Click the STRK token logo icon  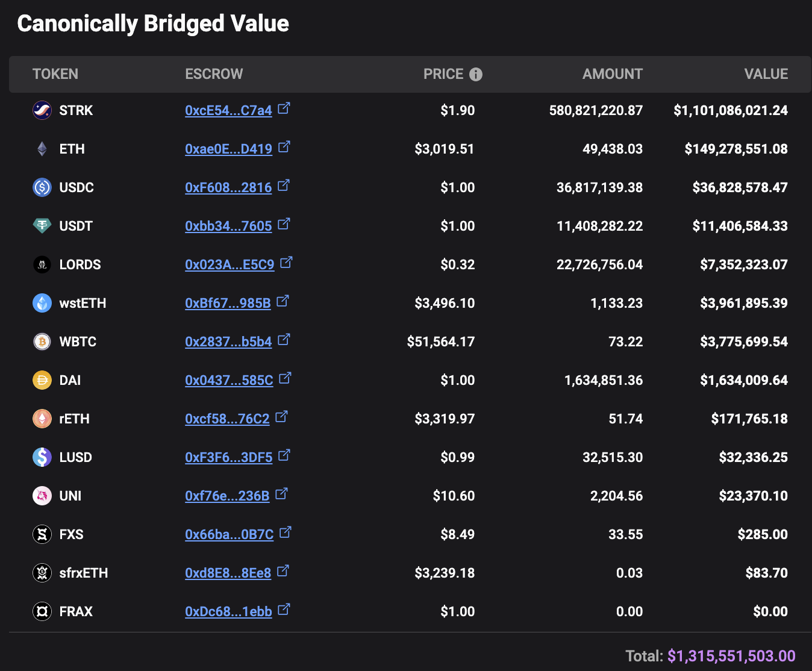coord(42,110)
